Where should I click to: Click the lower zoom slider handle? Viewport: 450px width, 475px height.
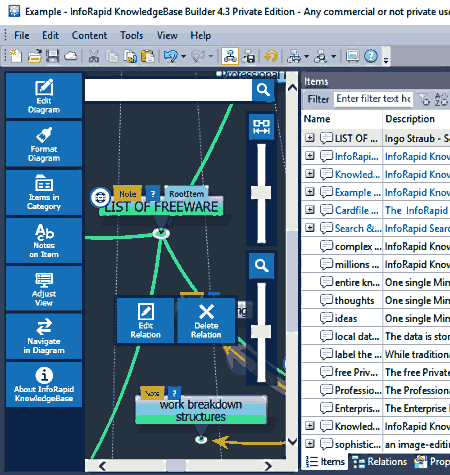[x=261, y=331]
